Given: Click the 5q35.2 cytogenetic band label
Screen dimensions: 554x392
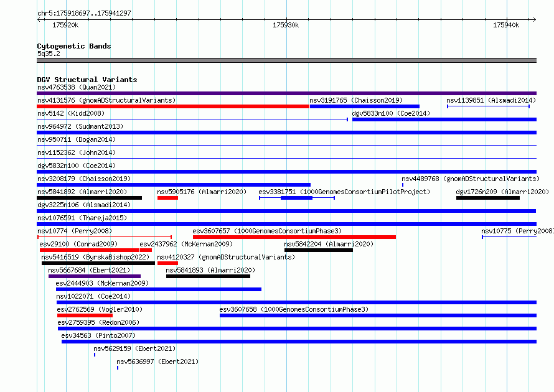Looking at the screenshot, I should pyautogui.click(x=49, y=54).
